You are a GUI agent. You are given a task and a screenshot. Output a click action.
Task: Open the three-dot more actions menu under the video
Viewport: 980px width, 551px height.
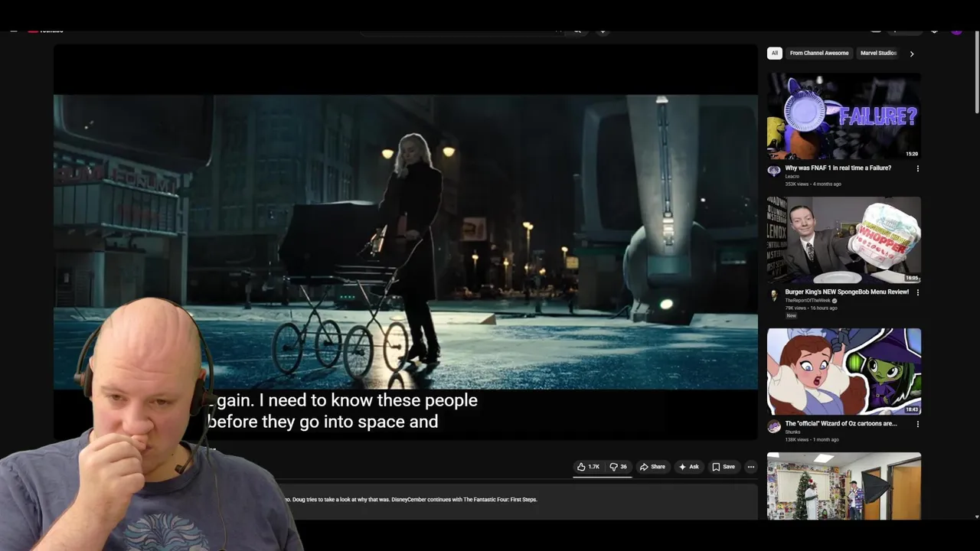pos(751,467)
